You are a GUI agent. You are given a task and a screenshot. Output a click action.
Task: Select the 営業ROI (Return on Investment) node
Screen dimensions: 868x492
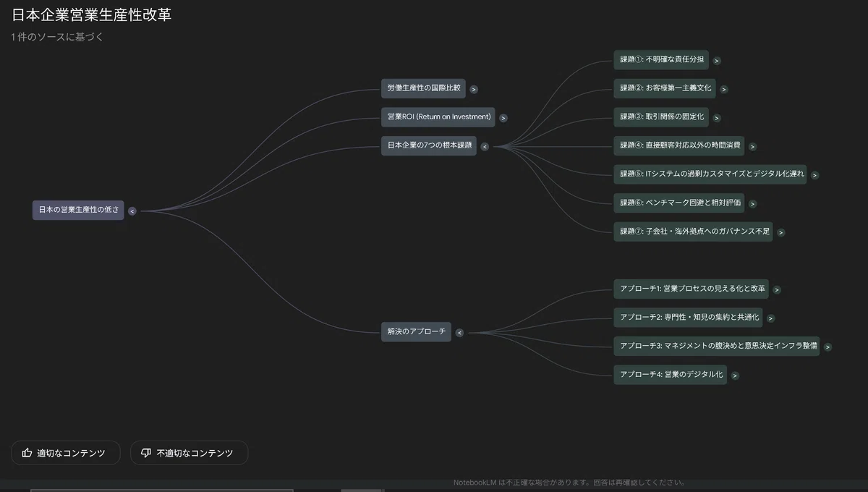pyautogui.click(x=438, y=116)
